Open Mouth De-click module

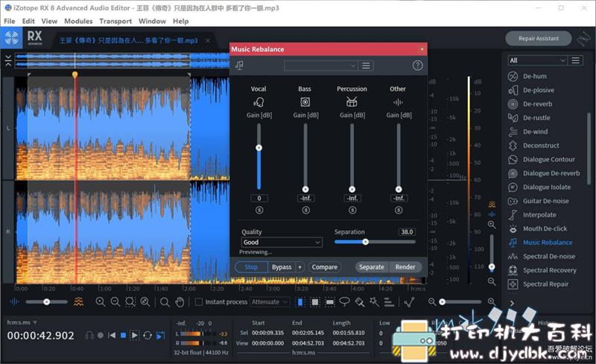pos(545,229)
